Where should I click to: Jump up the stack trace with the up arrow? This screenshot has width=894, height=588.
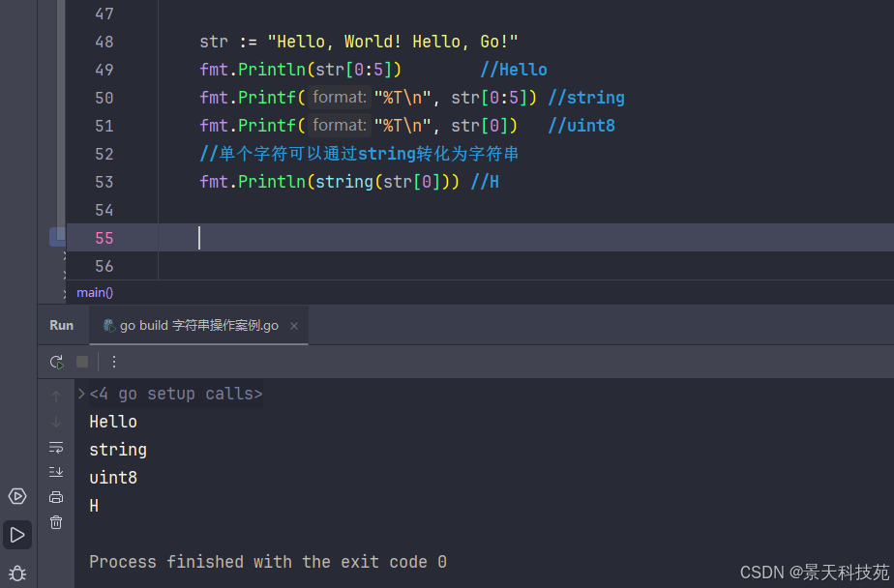tap(56, 396)
